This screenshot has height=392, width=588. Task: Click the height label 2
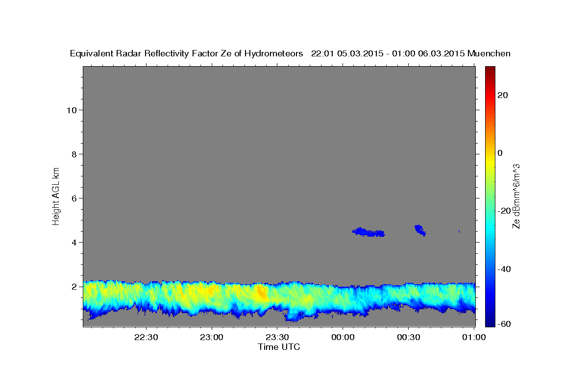click(x=73, y=286)
